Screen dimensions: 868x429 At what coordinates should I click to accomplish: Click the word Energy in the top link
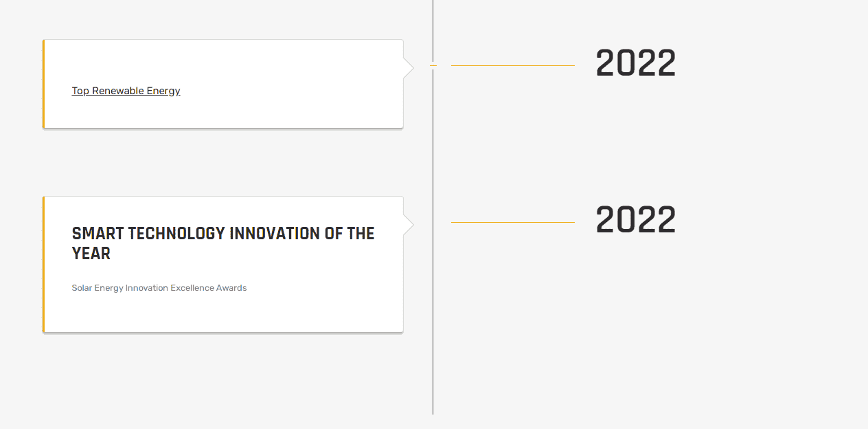163,91
